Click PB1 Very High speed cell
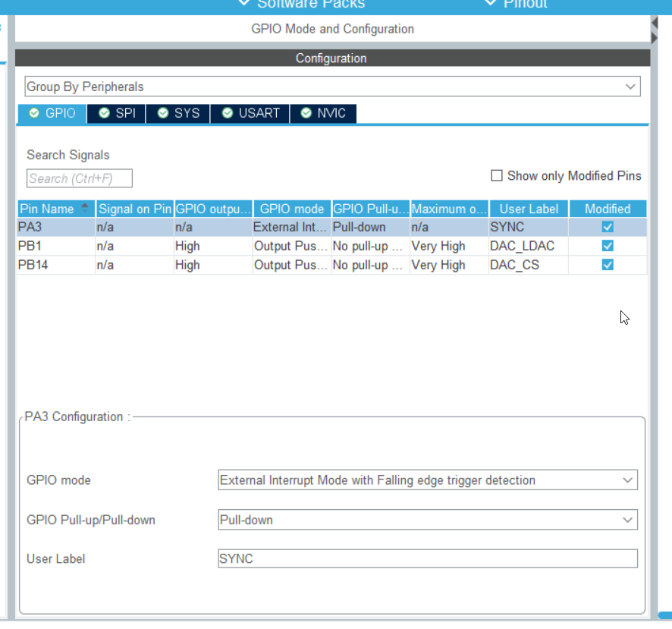Image resolution: width=672 pixels, height=629 pixels. coord(449,246)
